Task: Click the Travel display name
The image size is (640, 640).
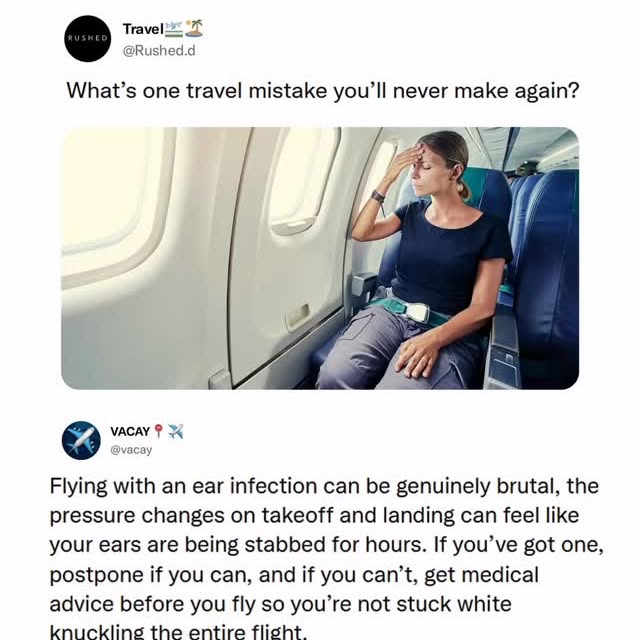Action: 143,29
